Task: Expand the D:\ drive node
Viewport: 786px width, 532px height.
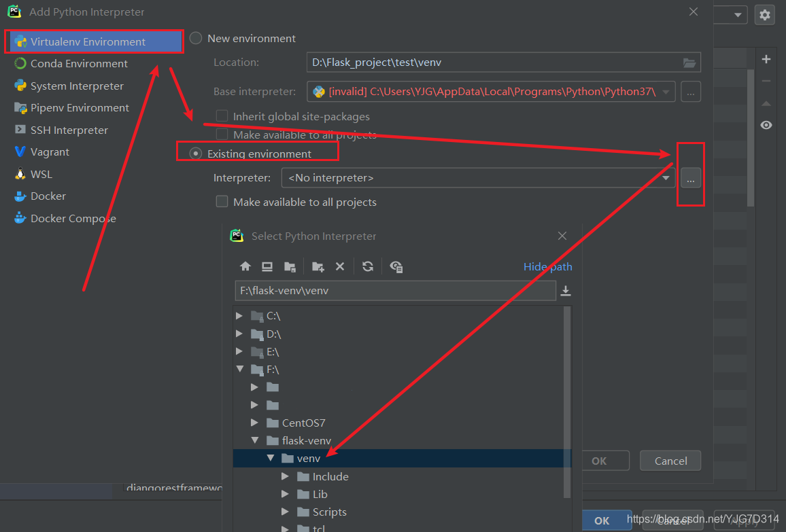Action: (239, 334)
